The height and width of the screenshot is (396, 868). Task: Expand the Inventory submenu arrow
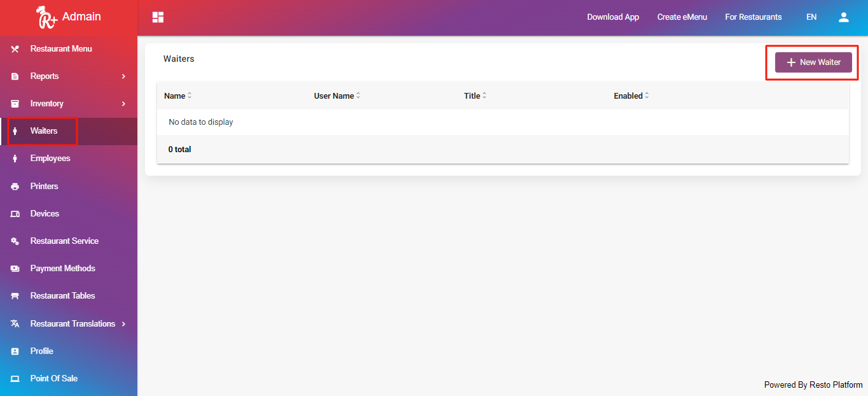[123, 104]
